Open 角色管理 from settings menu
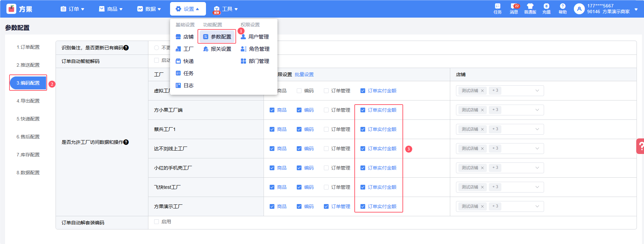The image size is (644, 244). tap(255, 49)
